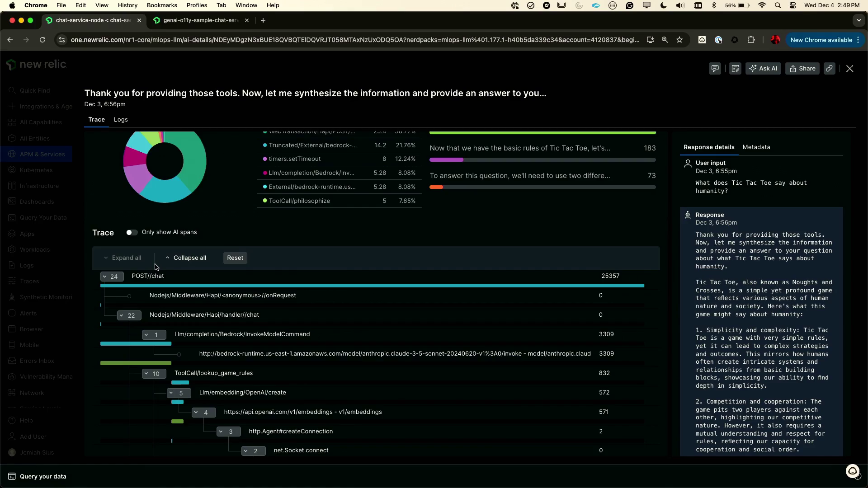Collapse the Llm/embedding/OpenAI/create span node
The image size is (868, 488).
pyautogui.click(x=179, y=393)
